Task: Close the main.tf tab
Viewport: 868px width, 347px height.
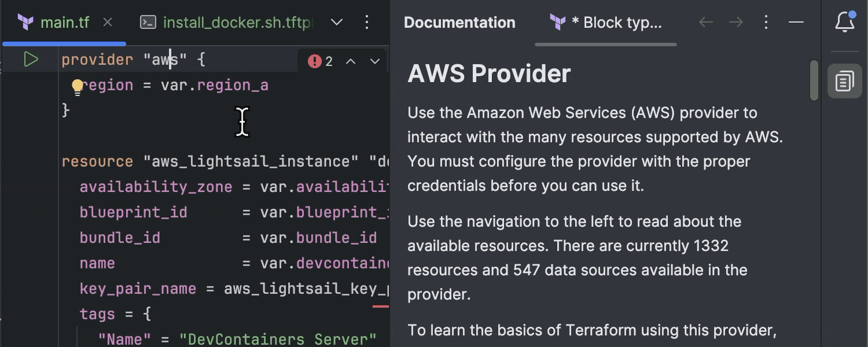Action: point(108,22)
